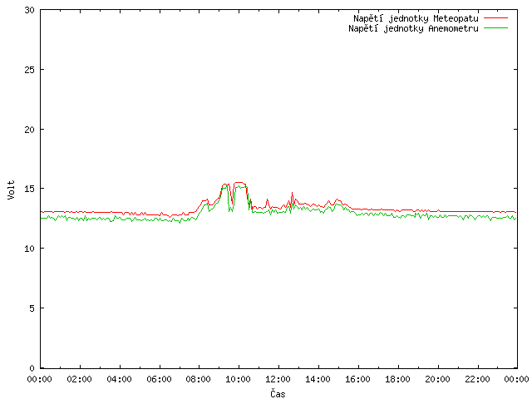Click the red curve's flat peak near 10:00
This screenshot has height=399, width=532.
[x=239, y=183]
